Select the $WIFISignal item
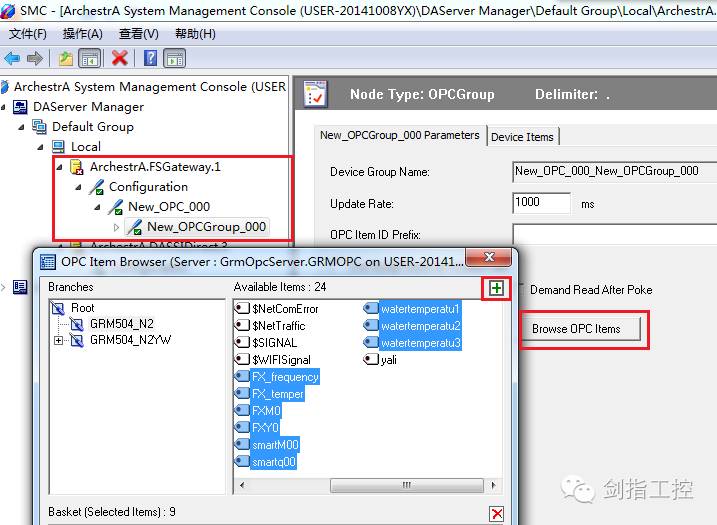This screenshot has width=717, height=525. coord(281,359)
